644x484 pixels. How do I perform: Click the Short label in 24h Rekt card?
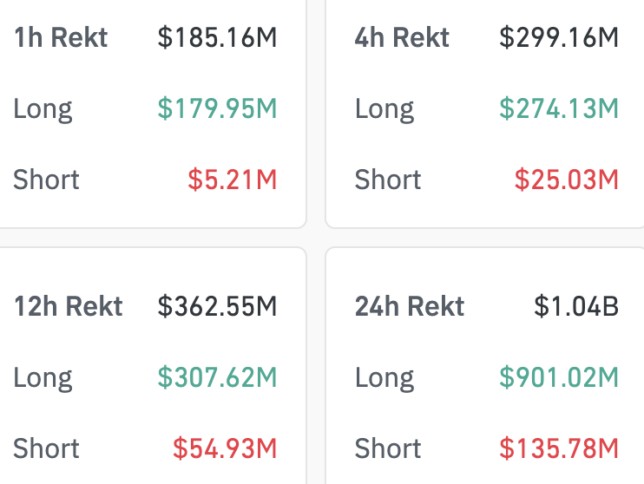point(387,448)
